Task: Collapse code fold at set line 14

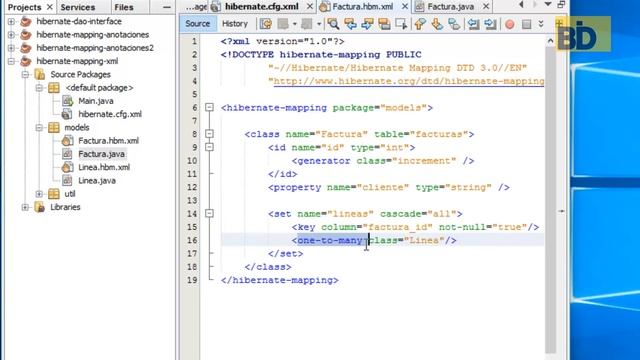Action: click(x=209, y=213)
